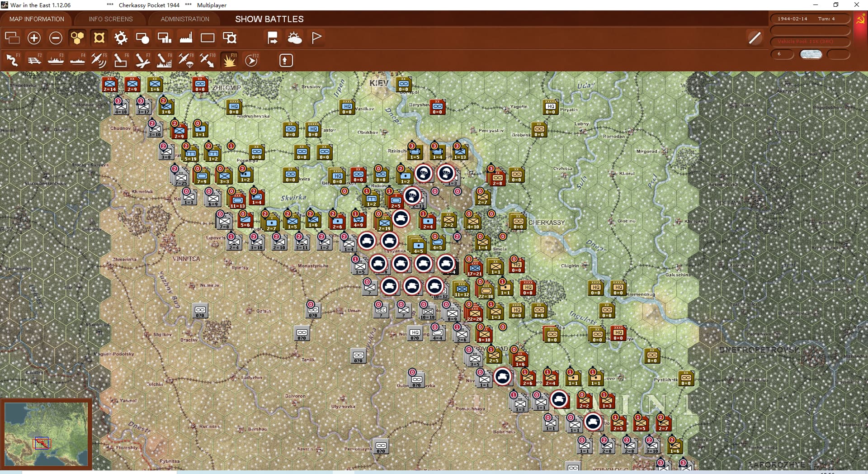Image resolution: width=868 pixels, height=474 pixels.
Task: Click the rectangle-with-circle map icon
Action: pos(142,38)
